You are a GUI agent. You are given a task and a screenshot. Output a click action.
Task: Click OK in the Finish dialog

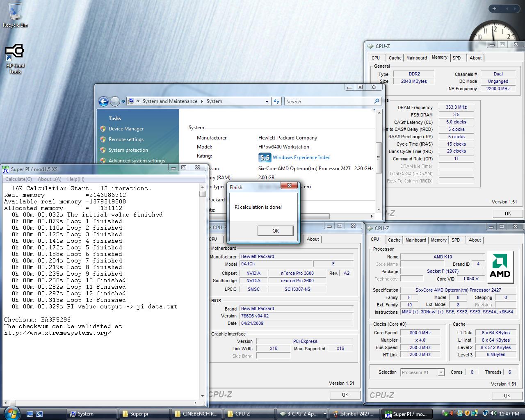pyautogui.click(x=276, y=231)
